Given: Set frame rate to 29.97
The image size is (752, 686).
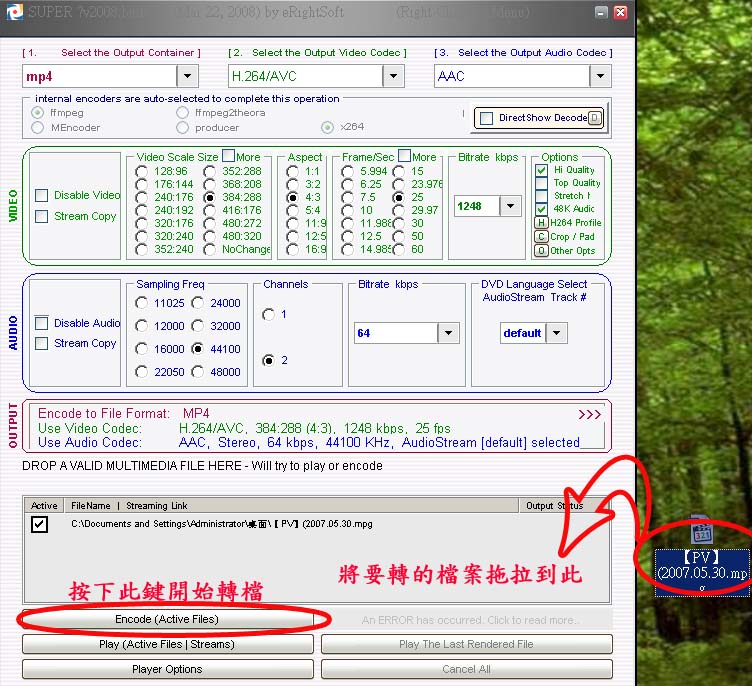Looking at the screenshot, I should pyautogui.click(x=399, y=210).
